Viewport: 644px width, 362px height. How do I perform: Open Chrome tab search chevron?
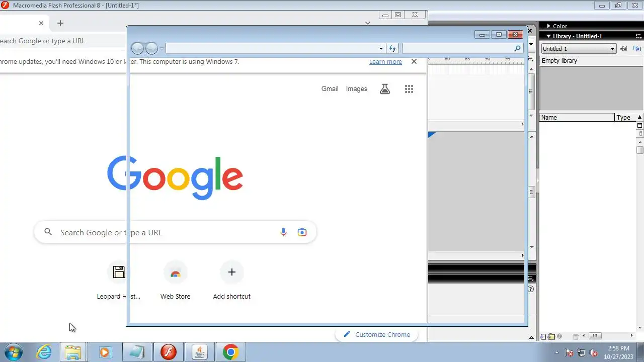[x=368, y=23]
